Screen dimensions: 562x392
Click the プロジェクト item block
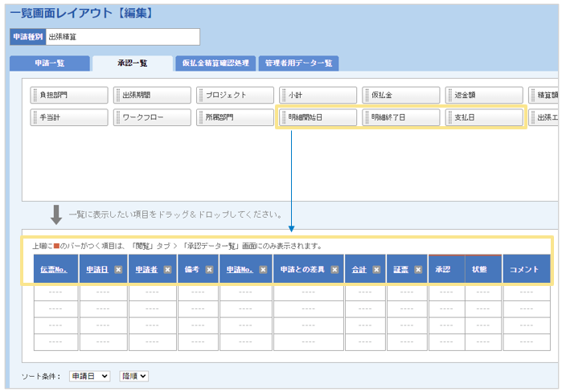(x=234, y=95)
